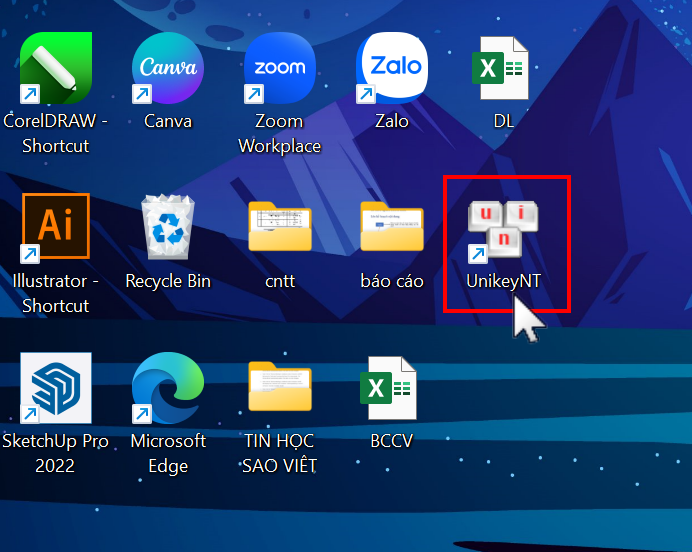692x552 pixels.
Task: Select the báo cáo folder icon
Action: 392,228
